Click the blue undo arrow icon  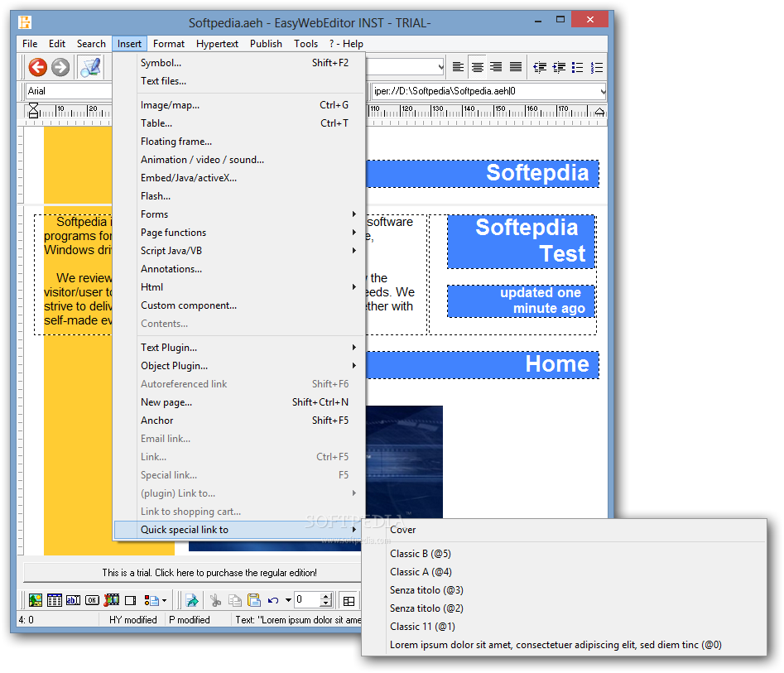tap(273, 600)
